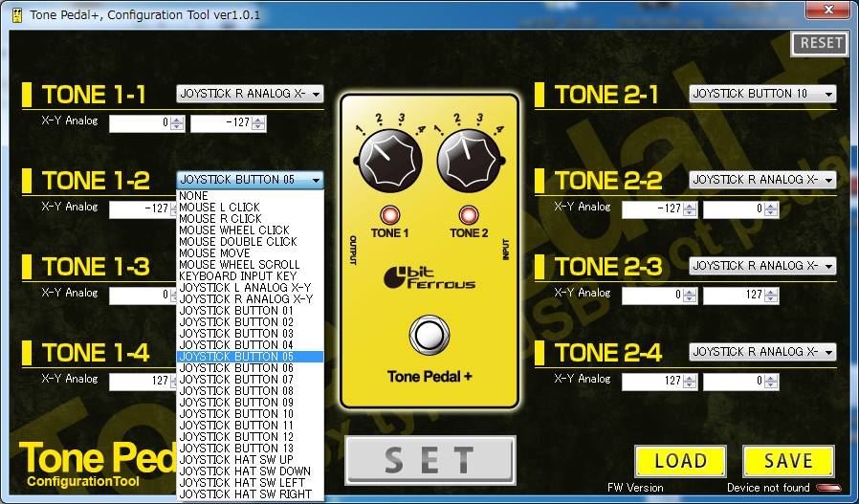This screenshot has width=859, height=504.
Task: Select JOYSTICK BUTTON 08 option
Action: pyautogui.click(x=250, y=391)
